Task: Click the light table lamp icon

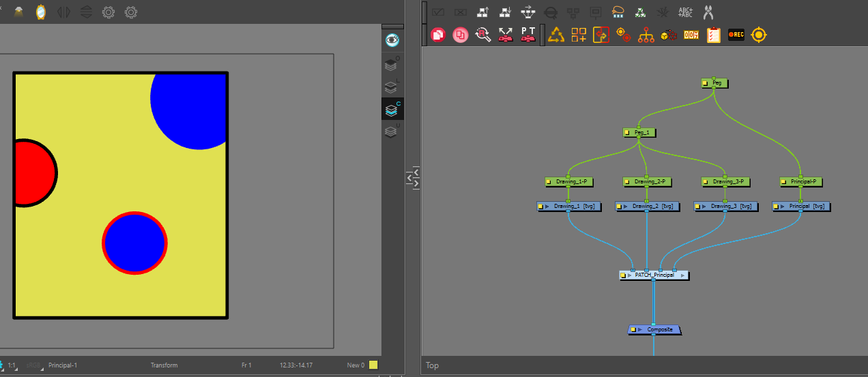Action: (x=18, y=12)
